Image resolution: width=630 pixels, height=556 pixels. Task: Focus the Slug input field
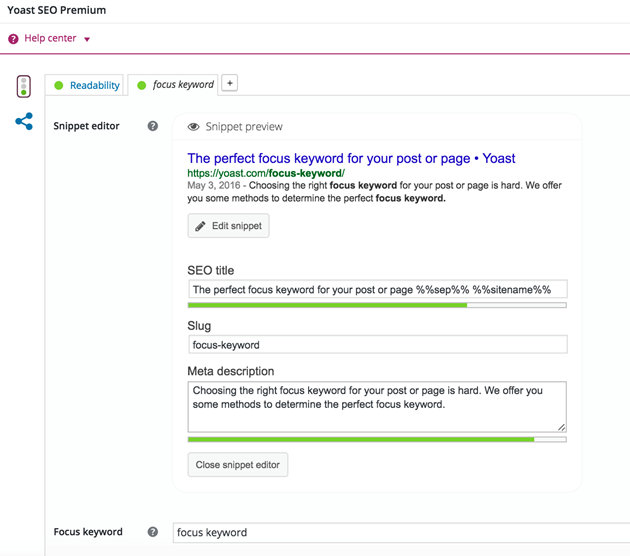click(x=378, y=345)
